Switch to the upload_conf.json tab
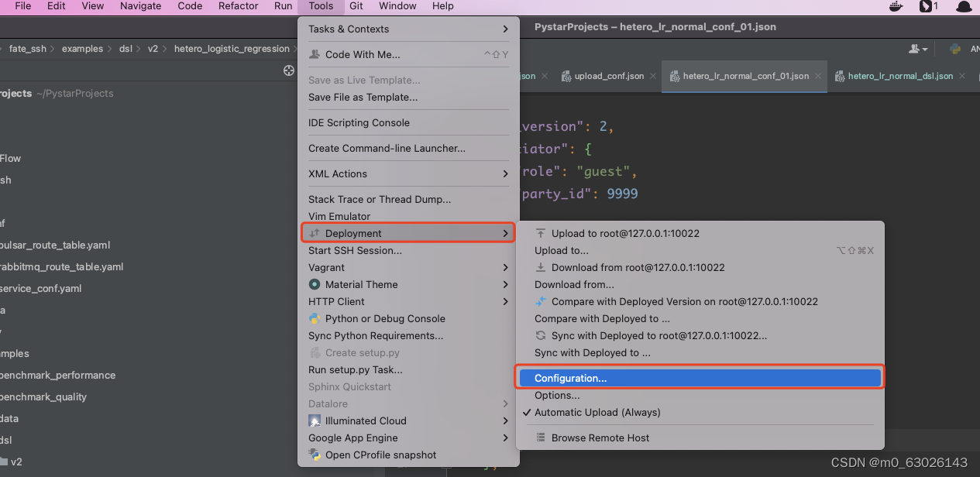This screenshot has height=477, width=980. pyautogui.click(x=609, y=76)
